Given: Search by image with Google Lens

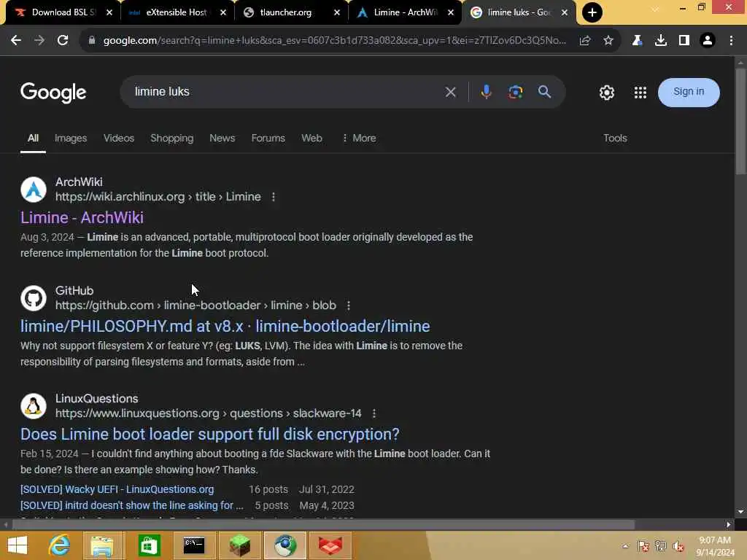Looking at the screenshot, I should 516,92.
